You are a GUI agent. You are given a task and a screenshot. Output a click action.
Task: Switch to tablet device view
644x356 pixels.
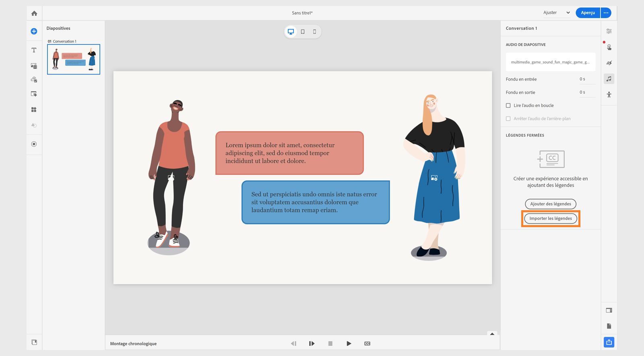[303, 32]
